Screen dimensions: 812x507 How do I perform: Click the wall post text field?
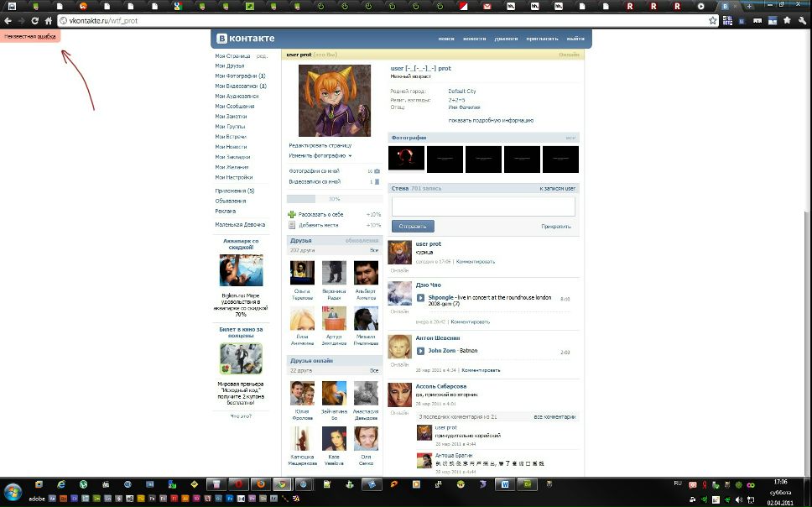pyautogui.click(x=483, y=206)
